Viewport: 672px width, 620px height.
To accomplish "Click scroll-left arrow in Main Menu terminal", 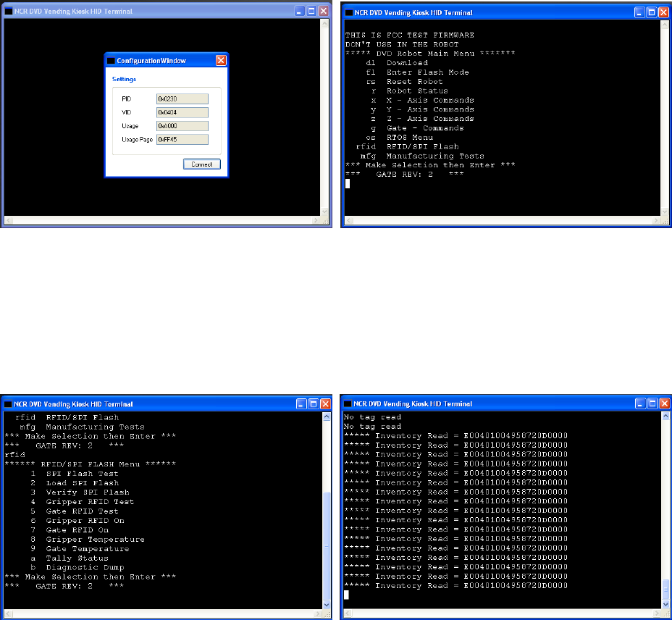I will pos(349,220).
